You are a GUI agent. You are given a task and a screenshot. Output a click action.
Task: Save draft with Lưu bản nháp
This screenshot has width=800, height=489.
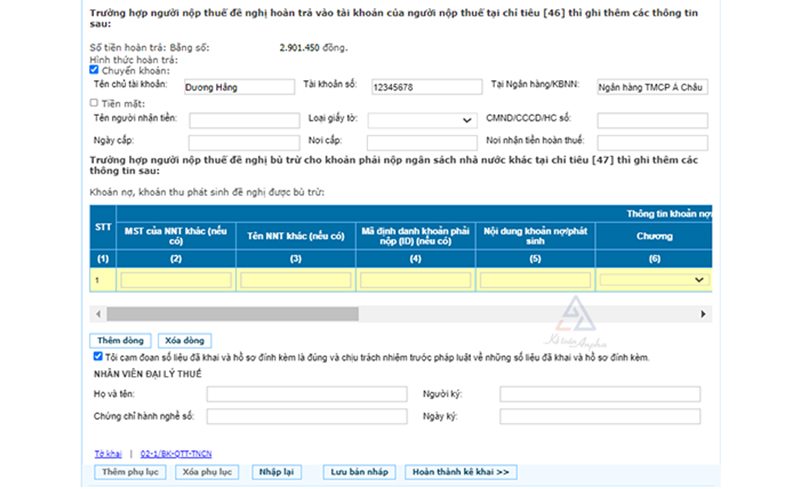coord(359,471)
